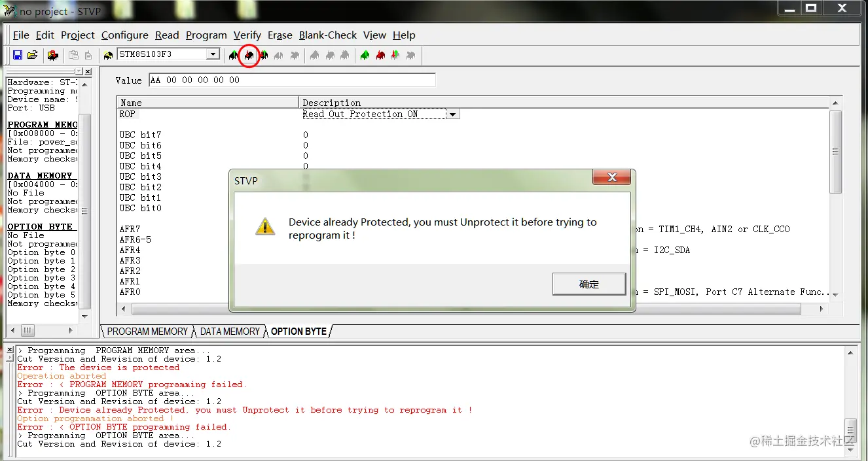Select the UBC bit5 row
Image resolution: width=868 pixels, height=461 pixels.
click(140, 156)
